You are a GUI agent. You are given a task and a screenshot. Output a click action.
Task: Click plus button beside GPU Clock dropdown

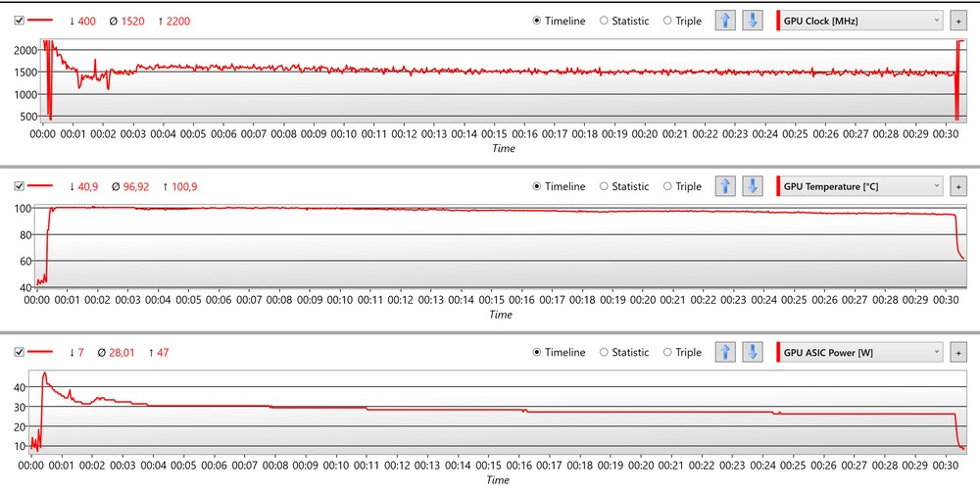[x=957, y=21]
